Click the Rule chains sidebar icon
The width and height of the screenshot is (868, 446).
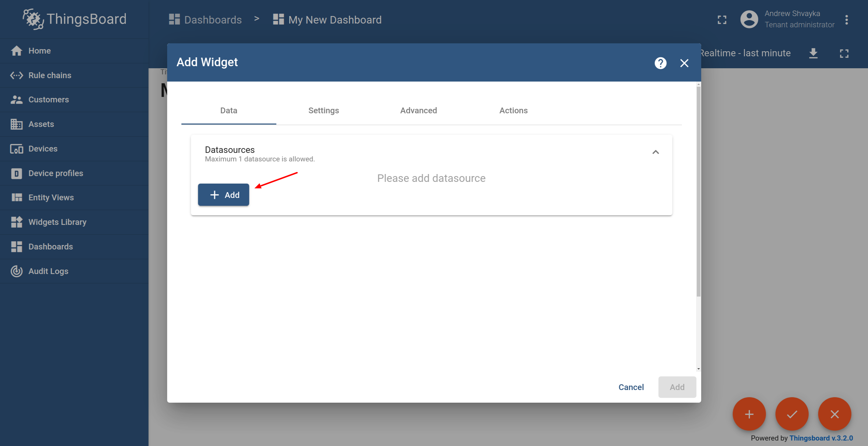pos(16,75)
